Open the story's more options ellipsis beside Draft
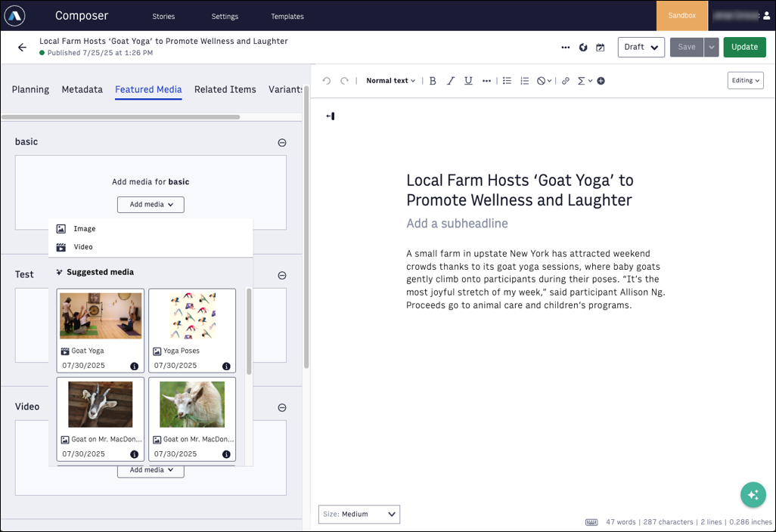Image resolution: width=776 pixels, height=532 pixels. pos(566,48)
